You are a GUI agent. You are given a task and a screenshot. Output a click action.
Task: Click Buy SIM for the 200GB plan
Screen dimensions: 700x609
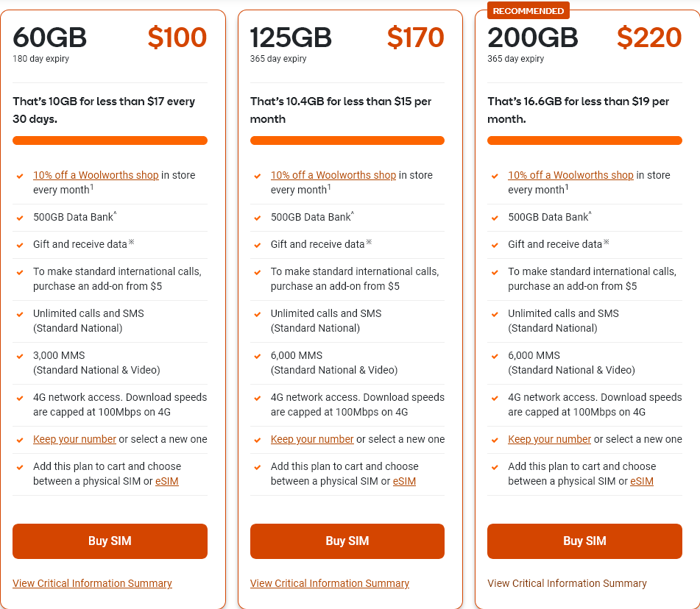[x=584, y=541]
